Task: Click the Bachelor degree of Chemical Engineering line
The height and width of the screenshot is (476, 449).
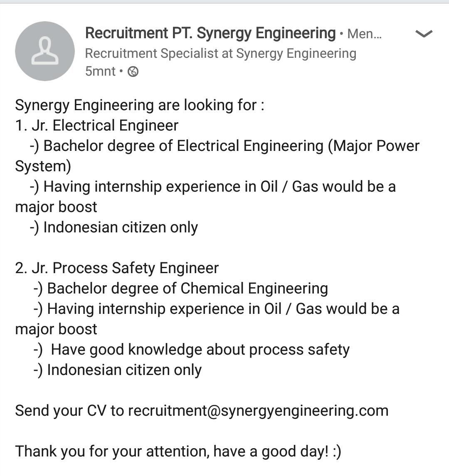Action: (x=187, y=289)
